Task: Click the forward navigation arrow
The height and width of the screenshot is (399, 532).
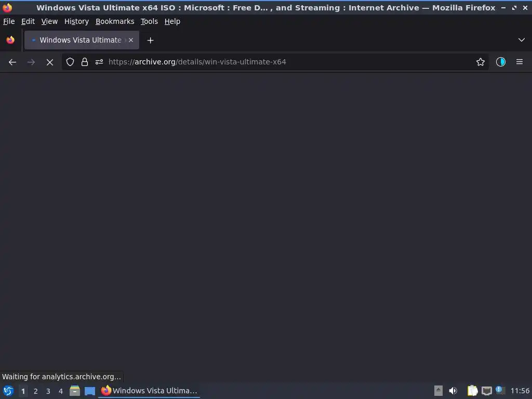Action: coord(31,62)
